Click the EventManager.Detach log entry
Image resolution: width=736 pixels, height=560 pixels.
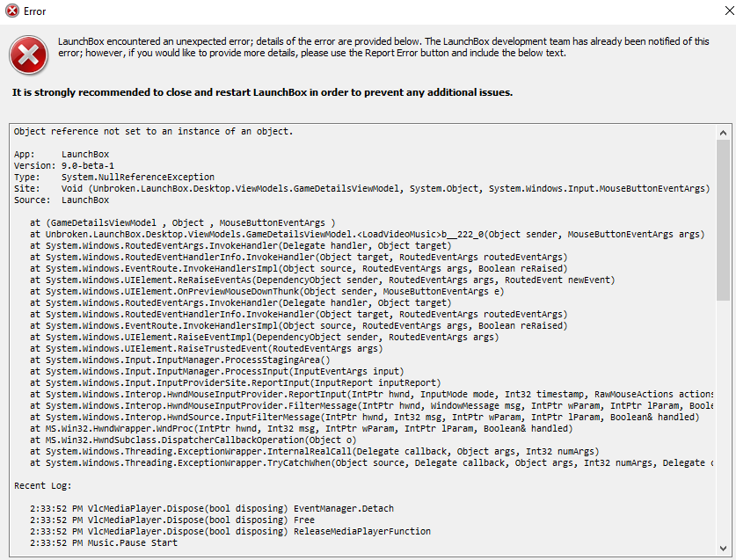coord(212,509)
